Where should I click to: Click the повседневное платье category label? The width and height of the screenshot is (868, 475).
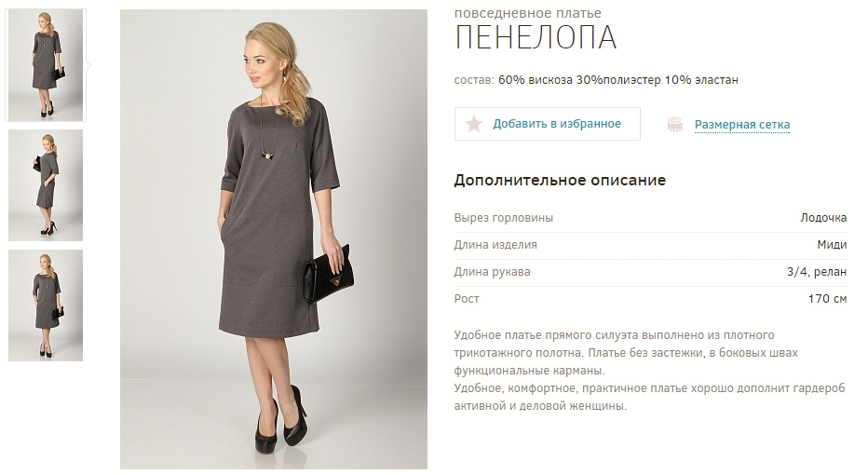click(527, 13)
